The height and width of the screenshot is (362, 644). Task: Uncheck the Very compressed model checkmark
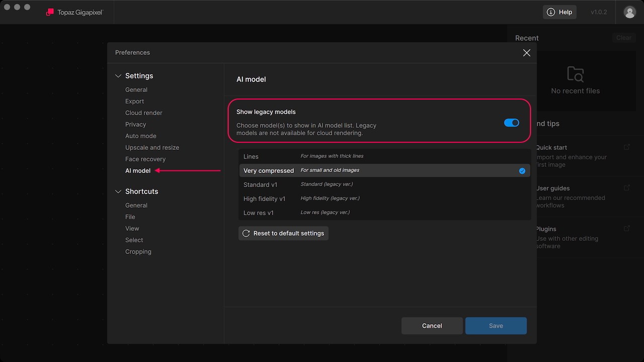(x=522, y=171)
